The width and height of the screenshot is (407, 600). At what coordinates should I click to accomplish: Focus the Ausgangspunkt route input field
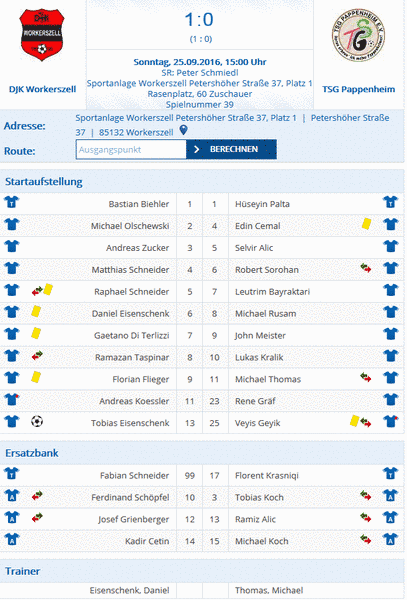[131, 149]
